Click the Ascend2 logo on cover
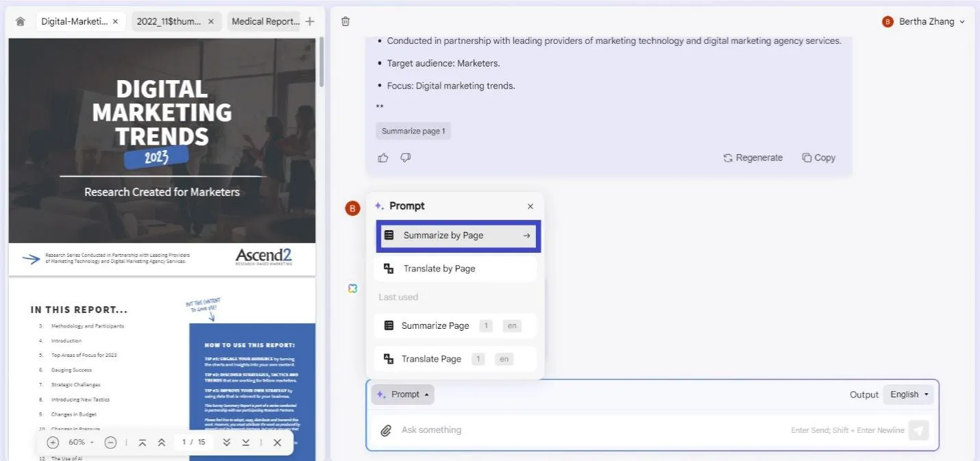980x461 pixels. (264, 257)
